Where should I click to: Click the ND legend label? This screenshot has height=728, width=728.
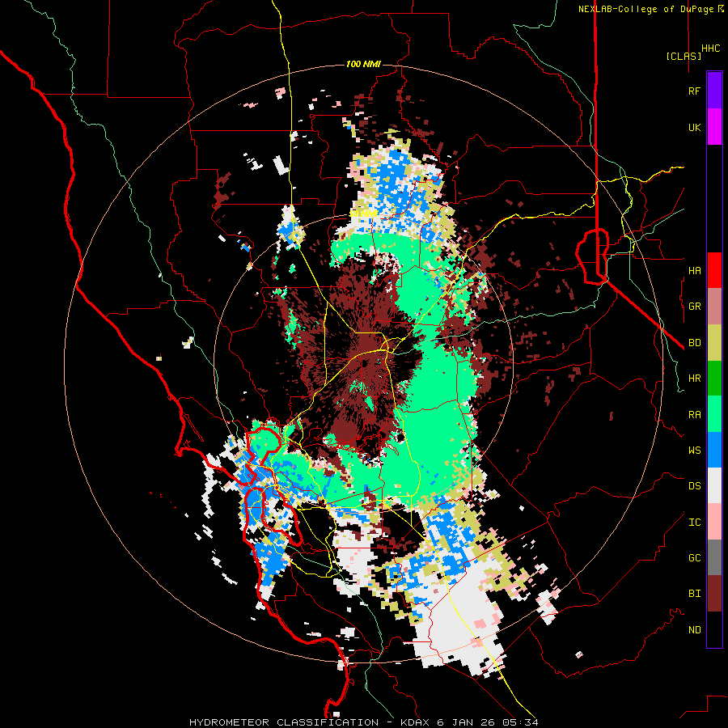[x=694, y=630]
